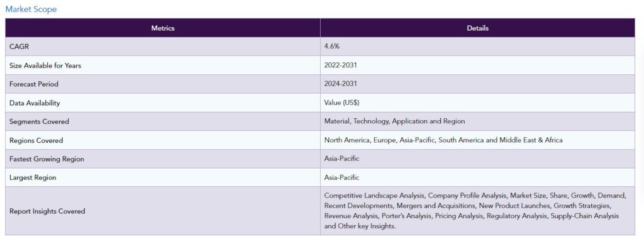Image resolution: width=644 pixels, height=239 pixels.
Task: Select the Details column header
Action: (x=478, y=28)
